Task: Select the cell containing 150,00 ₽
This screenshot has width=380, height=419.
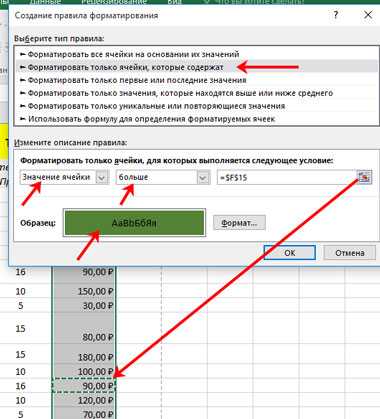Action: point(84,291)
